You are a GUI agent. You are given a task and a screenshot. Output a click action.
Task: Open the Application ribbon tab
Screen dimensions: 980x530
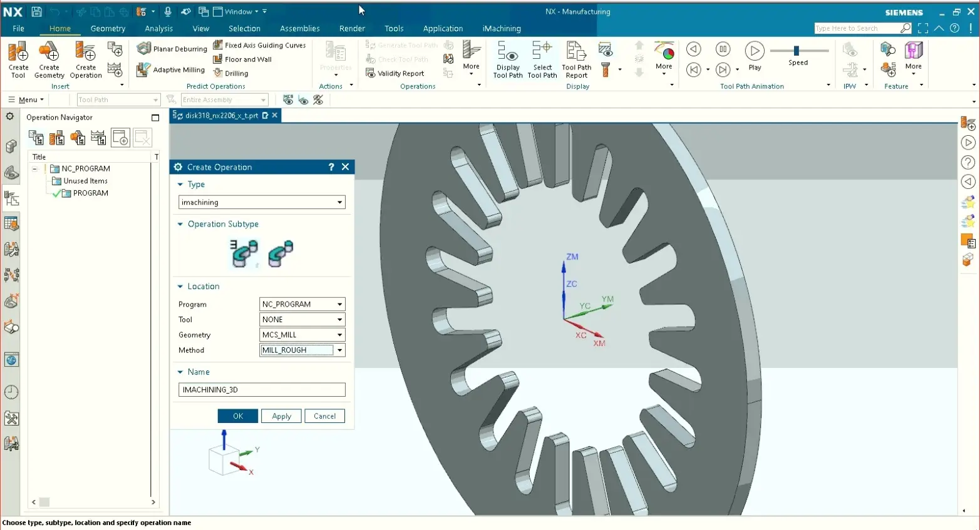tap(443, 28)
